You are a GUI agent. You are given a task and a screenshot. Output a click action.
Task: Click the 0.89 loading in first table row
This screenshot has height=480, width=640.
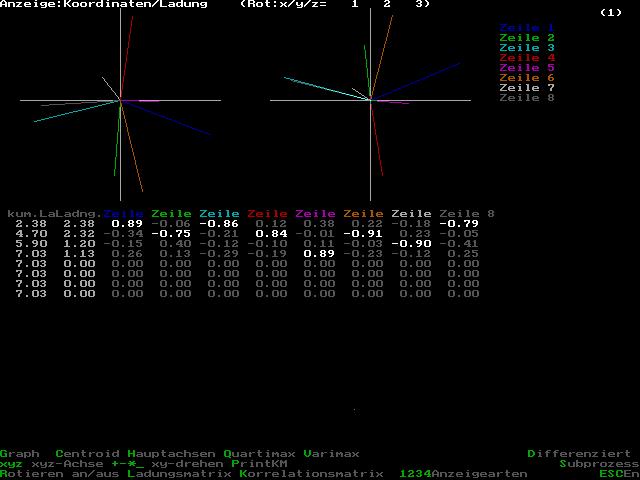(x=126, y=224)
